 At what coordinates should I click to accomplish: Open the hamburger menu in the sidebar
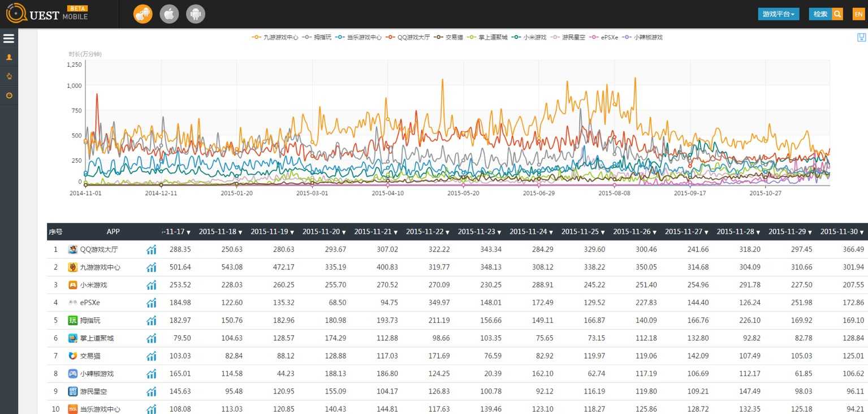pyautogui.click(x=8, y=38)
